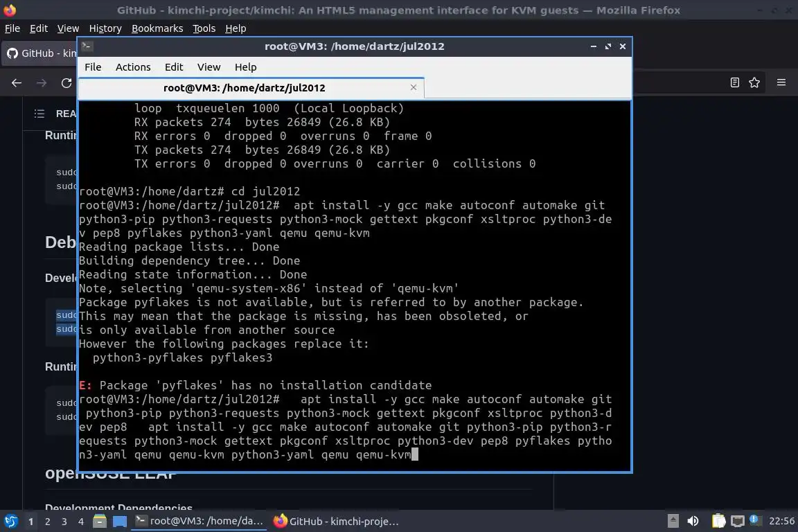The image size is (798, 532).
Task: Click 'Reading package lists... Done' line
Action: pos(179,247)
